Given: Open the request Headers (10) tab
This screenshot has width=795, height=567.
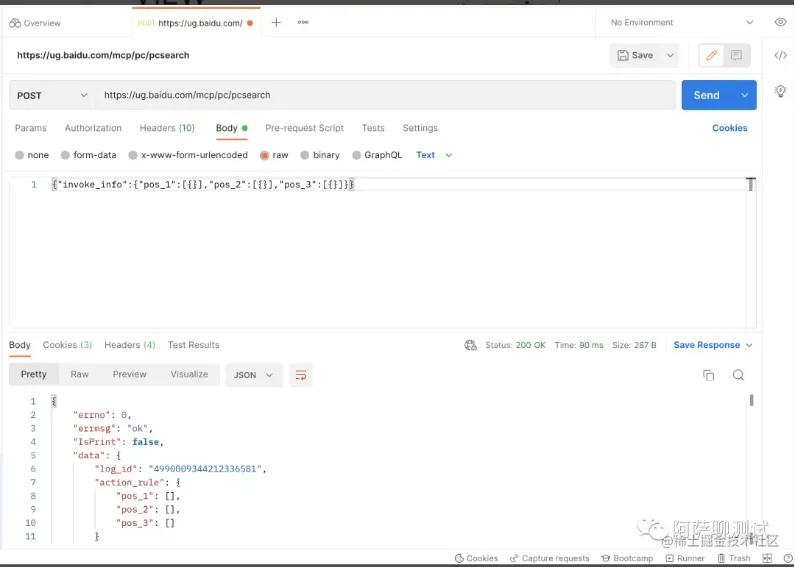Looking at the screenshot, I should [167, 128].
